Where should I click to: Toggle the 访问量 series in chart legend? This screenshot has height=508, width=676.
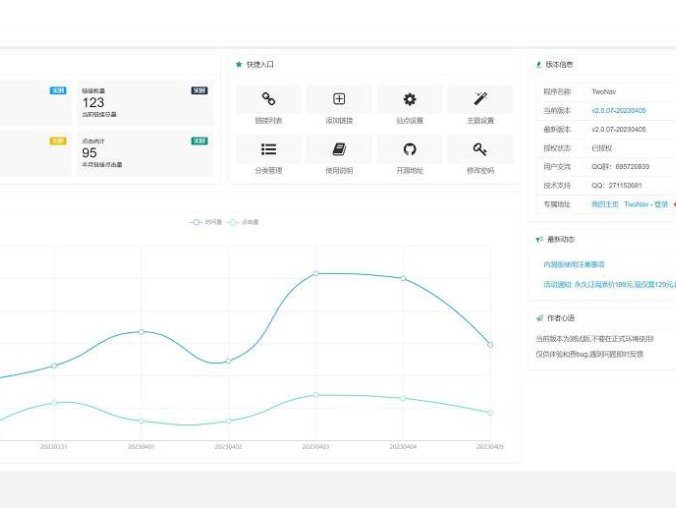(x=206, y=222)
